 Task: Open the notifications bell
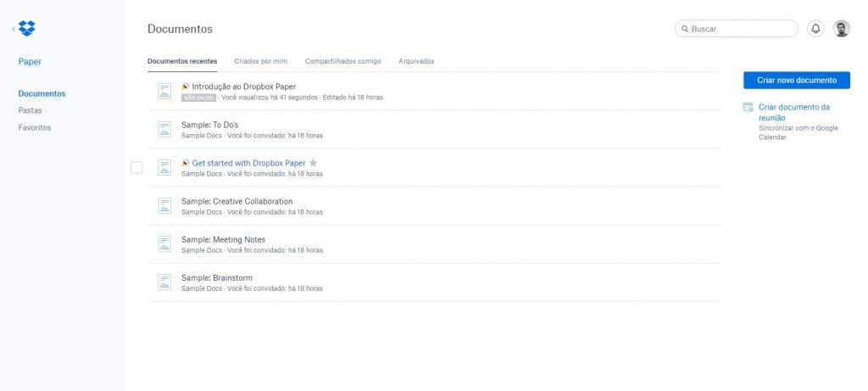(815, 29)
